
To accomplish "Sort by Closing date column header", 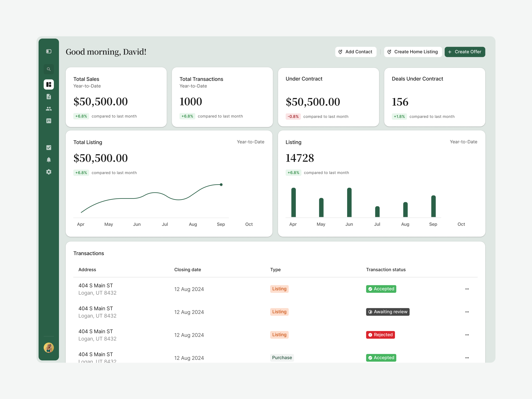I will coord(188,270).
